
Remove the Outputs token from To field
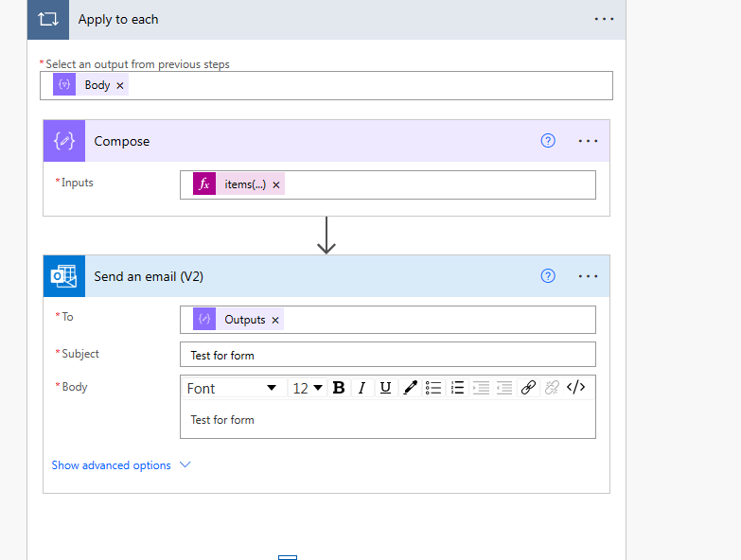[x=275, y=320]
